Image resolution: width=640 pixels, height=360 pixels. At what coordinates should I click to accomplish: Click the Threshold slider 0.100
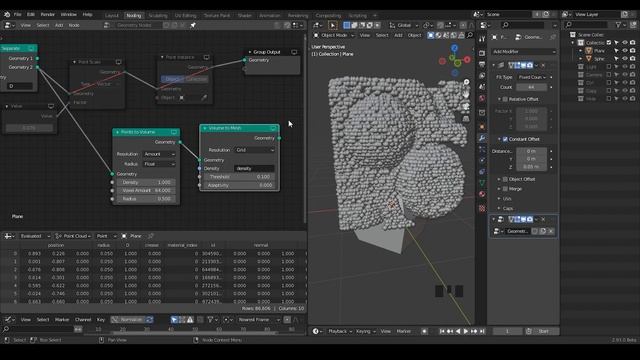(239, 177)
